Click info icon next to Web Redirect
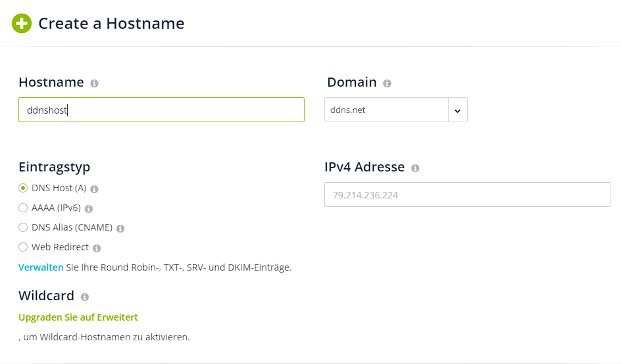Image resolution: width=621 pixels, height=364 pixels. pyautogui.click(x=97, y=248)
